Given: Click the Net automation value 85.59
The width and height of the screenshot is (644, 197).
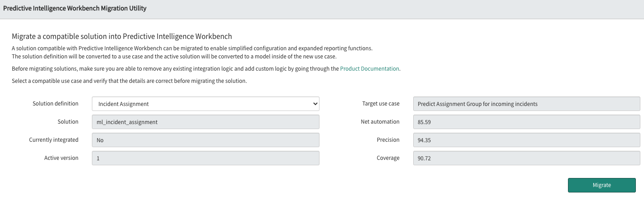Looking at the screenshot, I should 527,122.
